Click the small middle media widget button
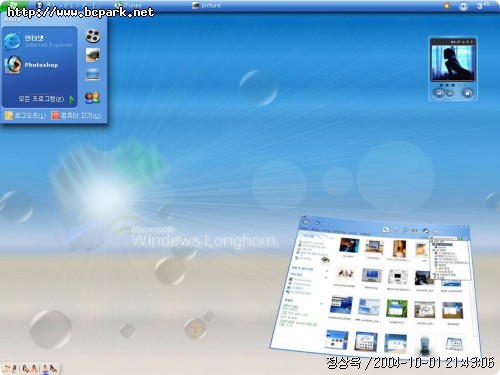 click(x=450, y=94)
